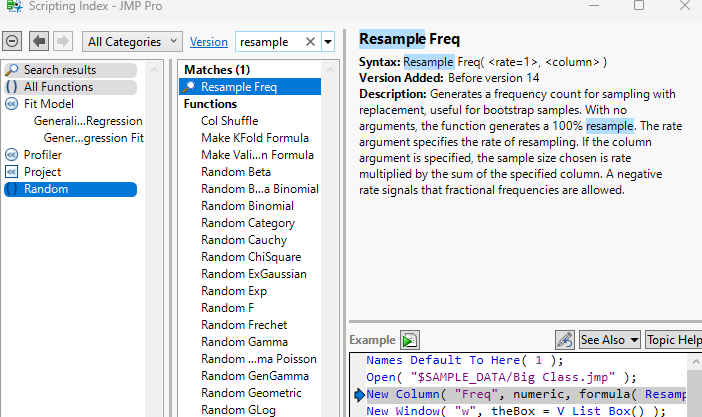Select Col Shuffle function

[229, 121]
